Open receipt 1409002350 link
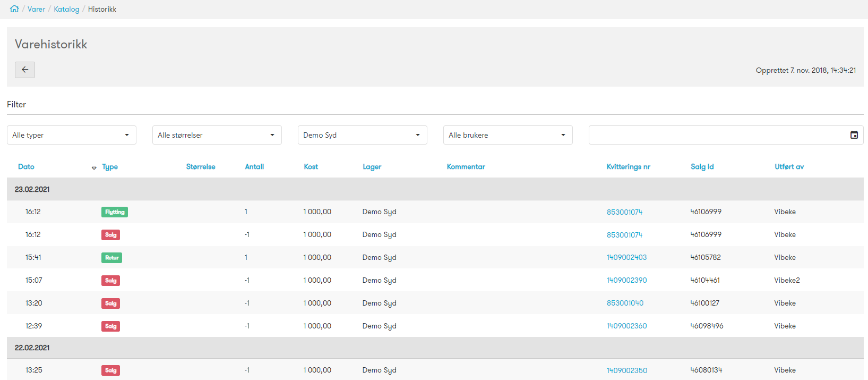 point(627,370)
